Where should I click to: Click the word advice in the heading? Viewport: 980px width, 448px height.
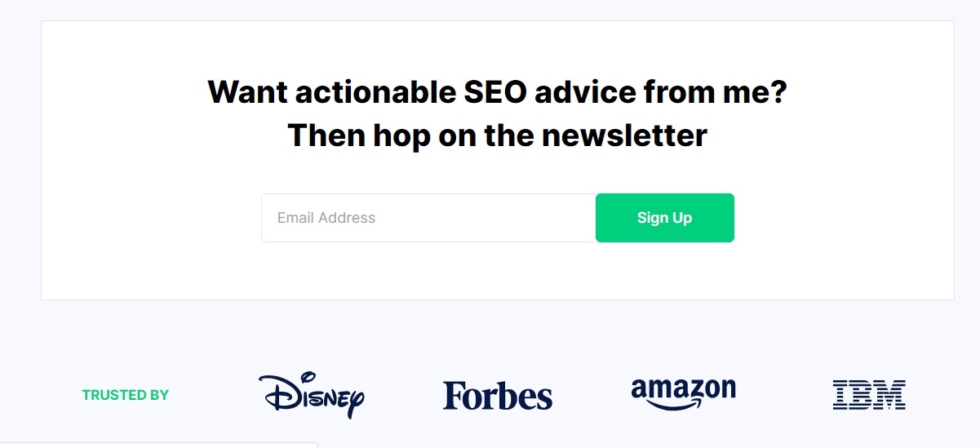coord(584,92)
